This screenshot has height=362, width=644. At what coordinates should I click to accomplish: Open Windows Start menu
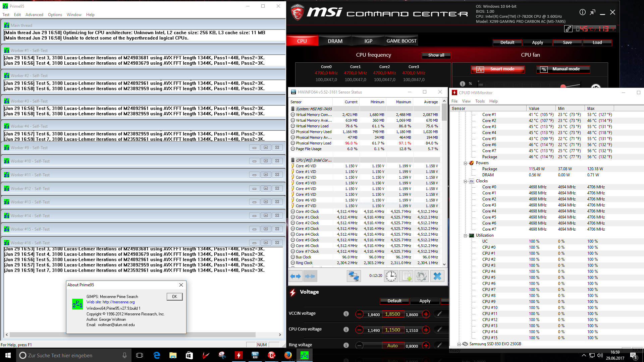point(8,355)
